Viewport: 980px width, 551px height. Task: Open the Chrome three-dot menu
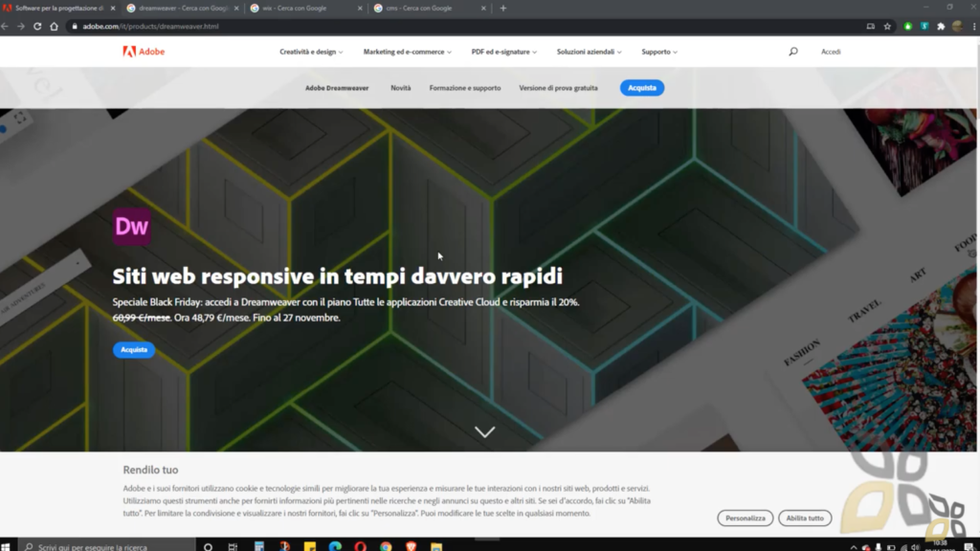973,26
